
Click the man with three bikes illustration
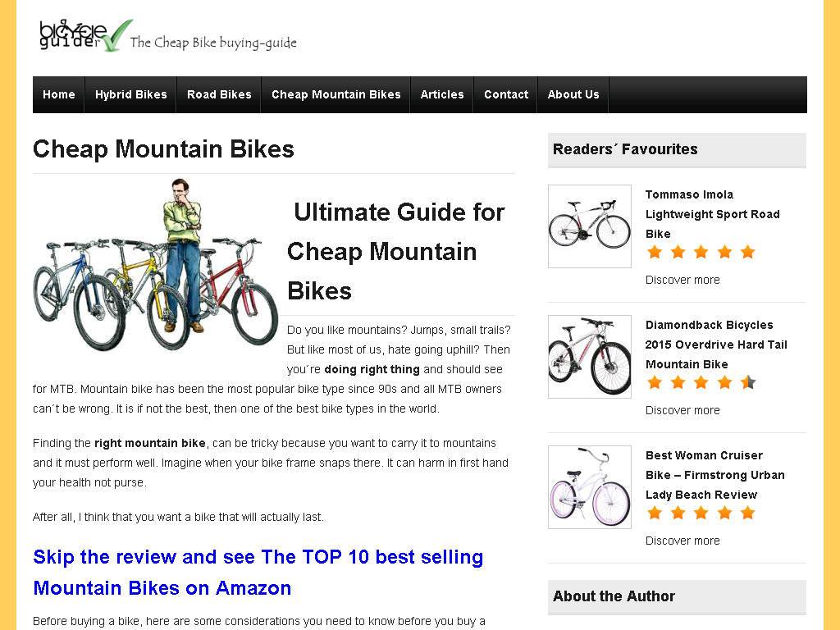pos(155,265)
